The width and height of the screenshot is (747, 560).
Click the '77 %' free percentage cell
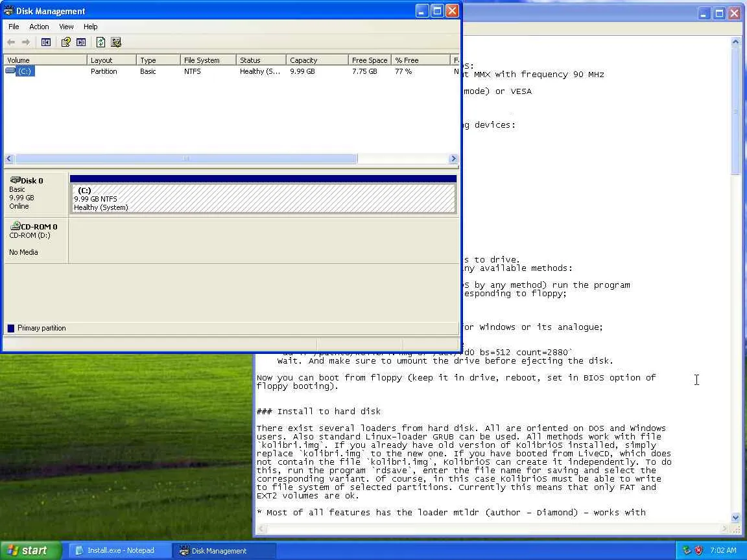[x=403, y=71]
